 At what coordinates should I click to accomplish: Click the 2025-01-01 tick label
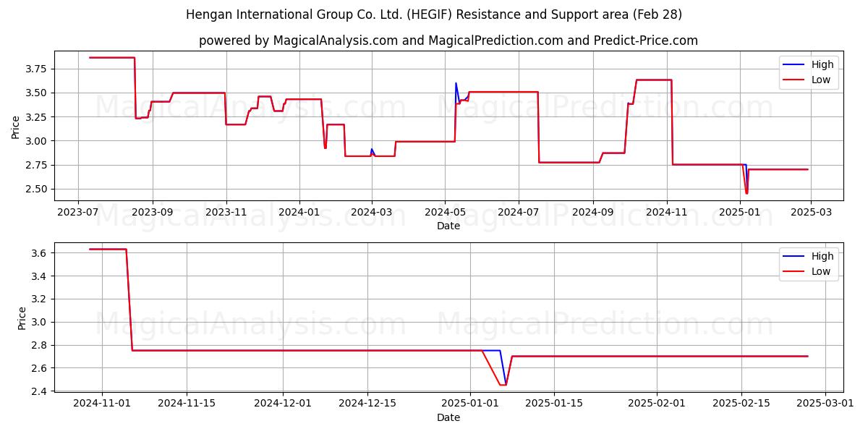point(470,404)
